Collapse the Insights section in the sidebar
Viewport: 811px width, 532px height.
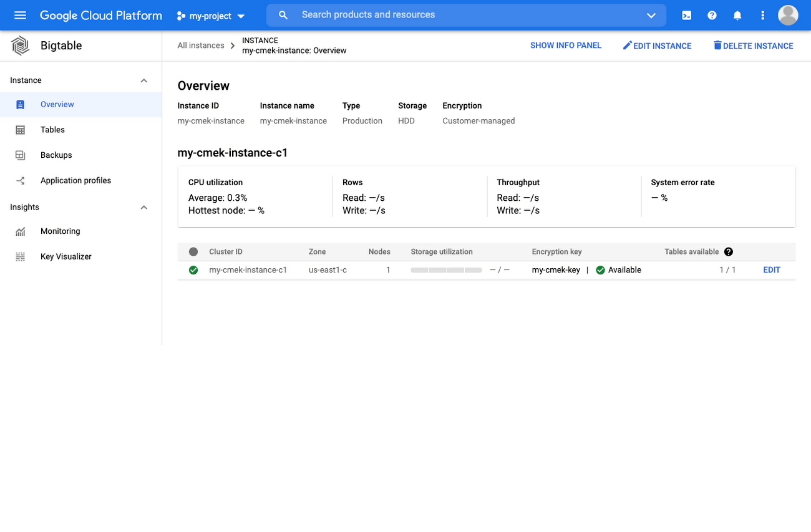pos(143,207)
